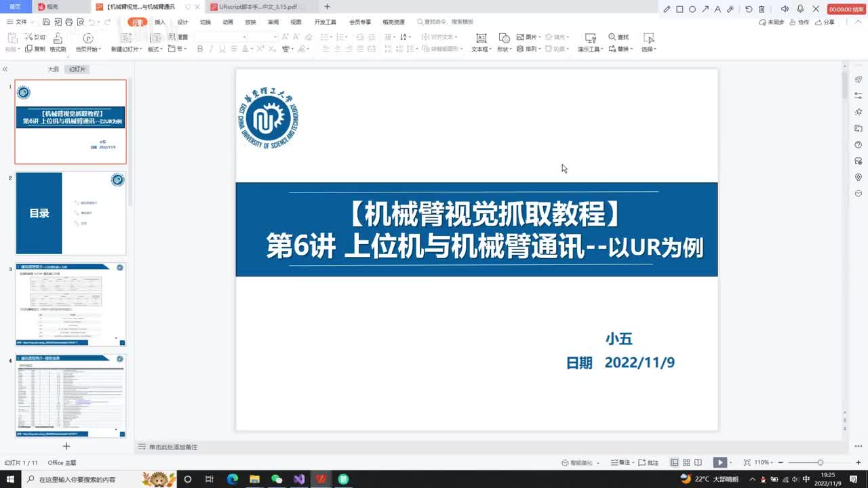
Task: Switch to the 开发工具 Developer tab
Action: tap(325, 22)
